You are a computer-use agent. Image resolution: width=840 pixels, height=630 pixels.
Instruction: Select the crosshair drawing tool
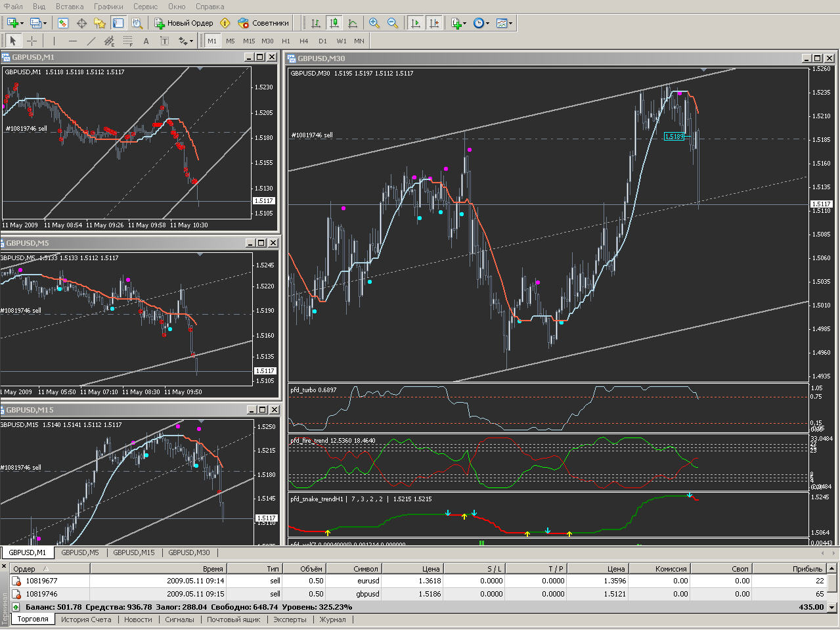click(x=31, y=41)
